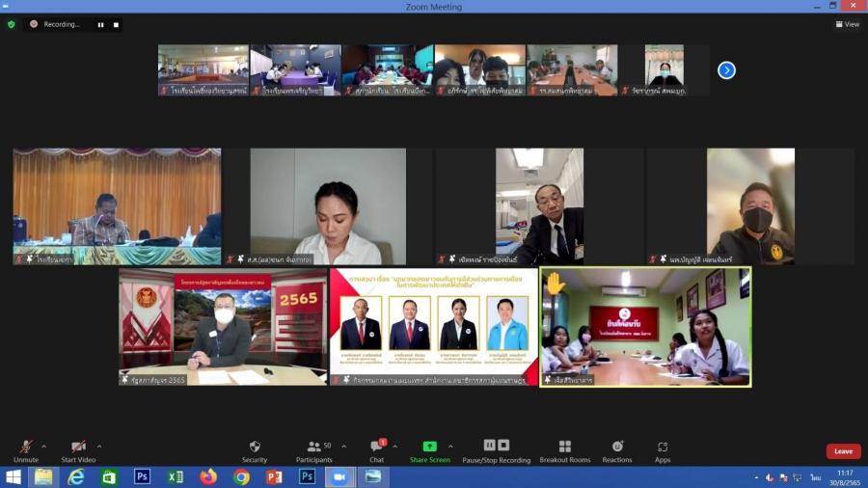Start Video with the camera button
The image size is (868, 488).
[79, 449]
